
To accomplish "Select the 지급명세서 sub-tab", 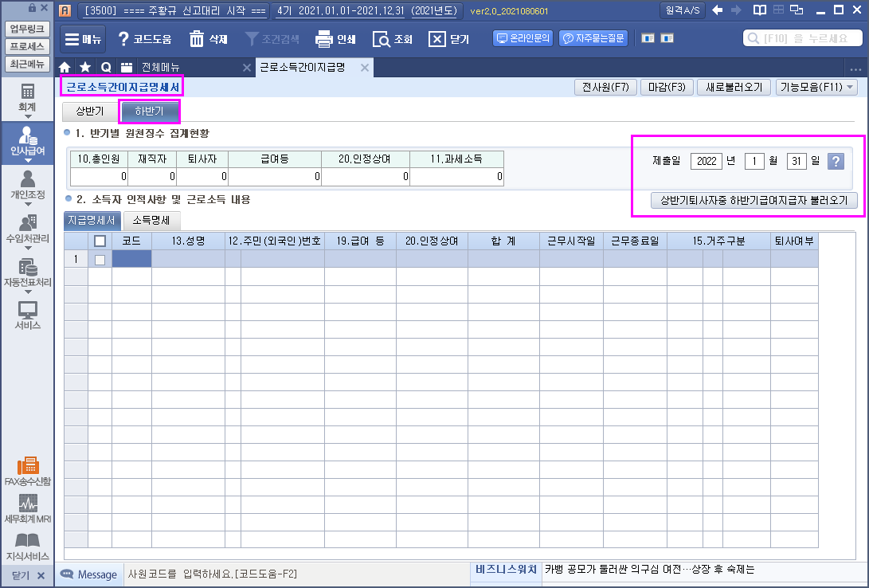I will [x=92, y=221].
